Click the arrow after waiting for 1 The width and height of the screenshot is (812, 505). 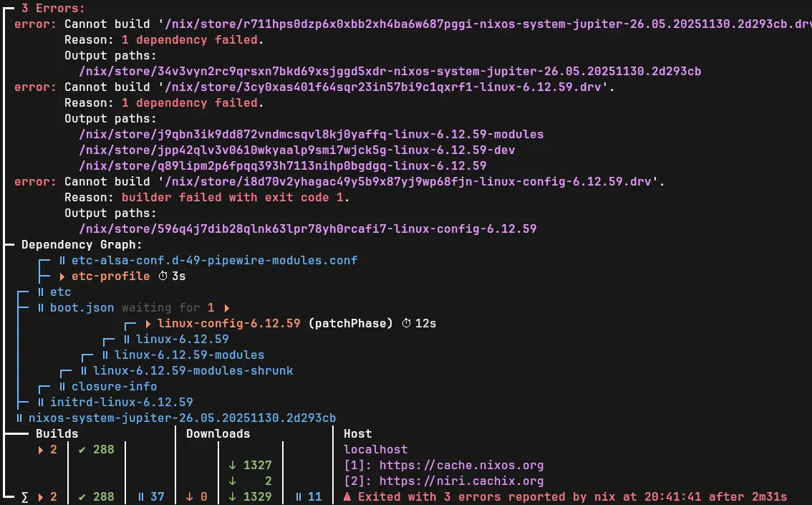point(227,308)
